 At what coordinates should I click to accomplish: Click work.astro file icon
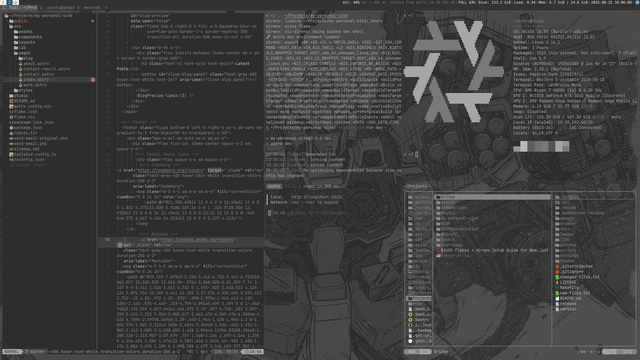tap(20, 85)
